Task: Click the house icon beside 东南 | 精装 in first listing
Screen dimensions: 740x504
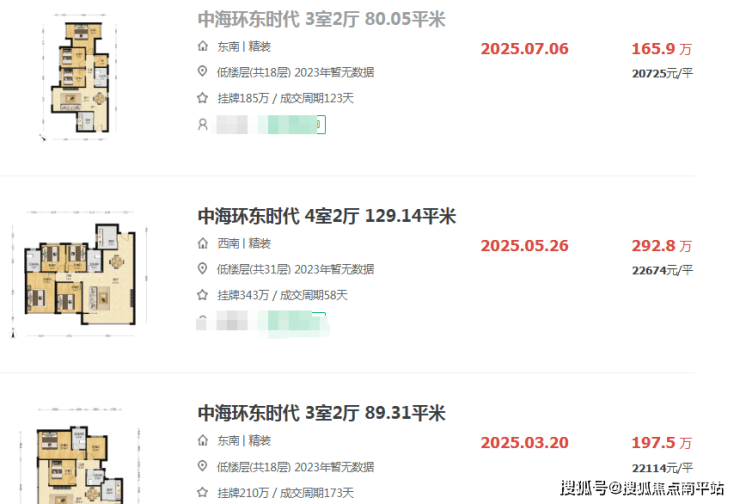Action: pyautogui.click(x=202, y=46)
